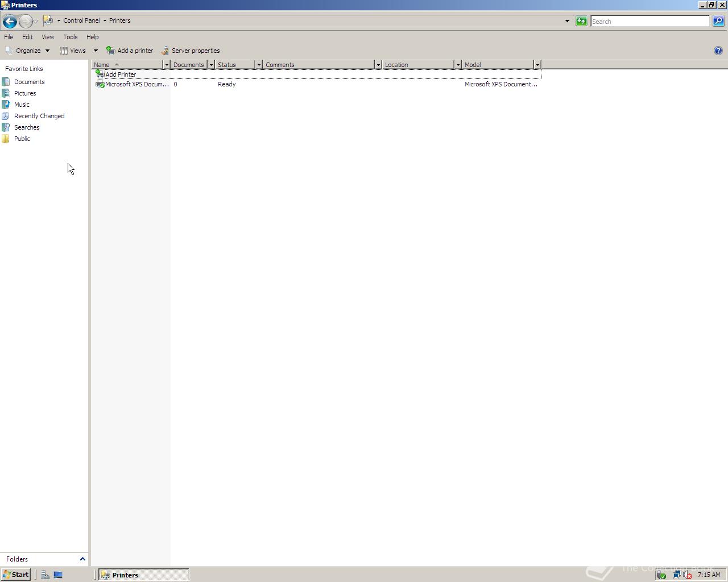Click the Ready status text

point(227,84)
